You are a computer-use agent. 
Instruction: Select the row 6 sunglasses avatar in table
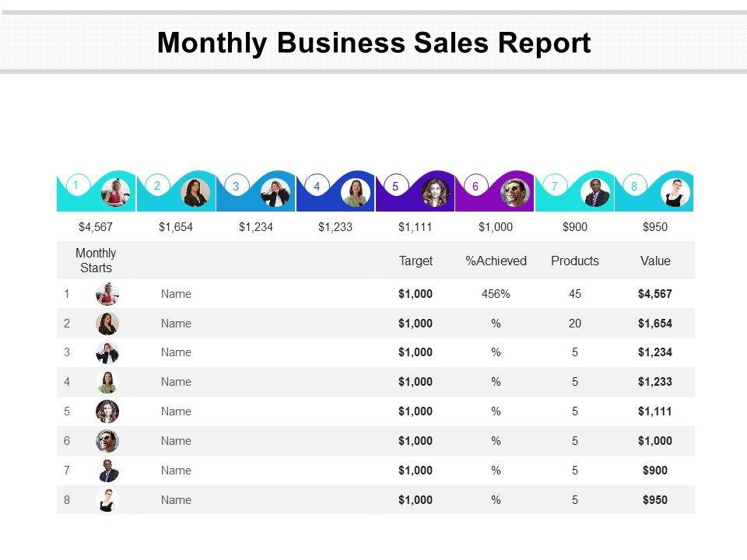point(107,441)
